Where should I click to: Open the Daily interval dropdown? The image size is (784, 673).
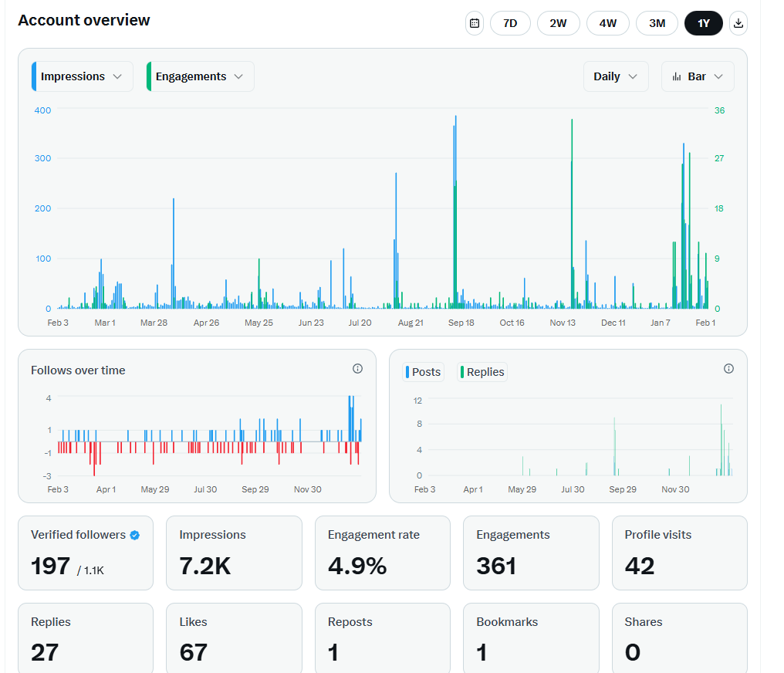point(616,76)
